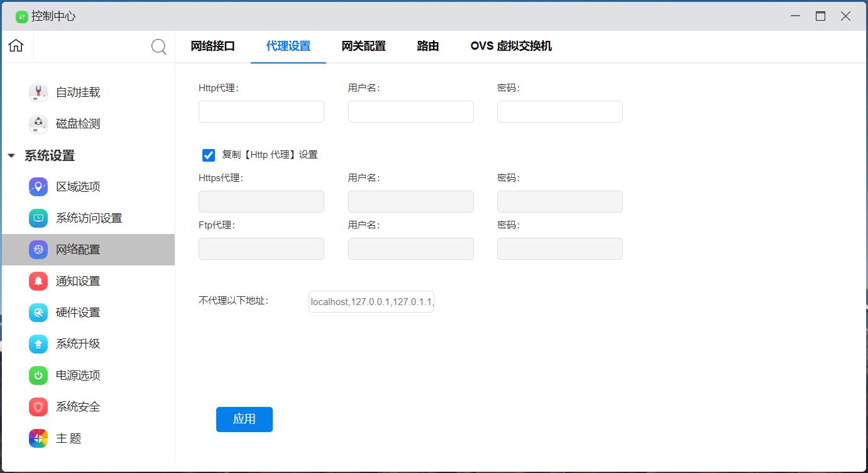Open 主题 via its colorful icon
The height and width of the screenshot is (473, 868).
click(38, 438)
